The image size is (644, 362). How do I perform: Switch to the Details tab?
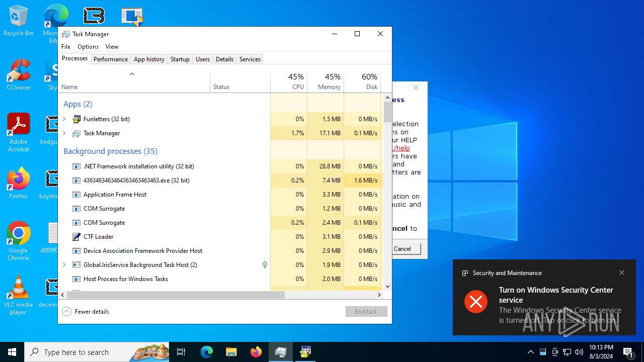[x=224, y=59]
